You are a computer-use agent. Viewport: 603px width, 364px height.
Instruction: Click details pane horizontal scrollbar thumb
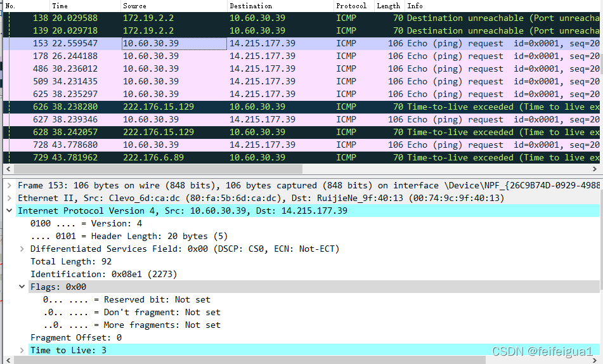[x=250, y=360]
